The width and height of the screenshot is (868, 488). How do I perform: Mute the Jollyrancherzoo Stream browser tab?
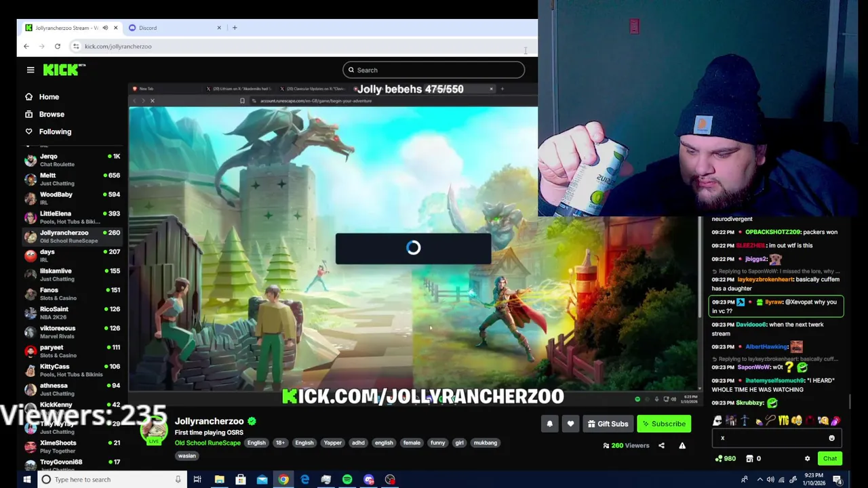pos(105,28)
